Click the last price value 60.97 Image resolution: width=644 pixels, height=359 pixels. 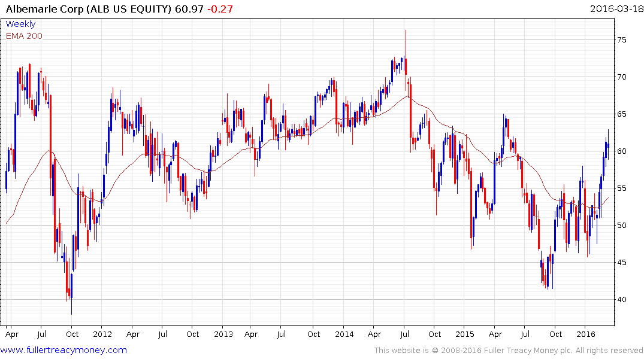tap(189, 9)
